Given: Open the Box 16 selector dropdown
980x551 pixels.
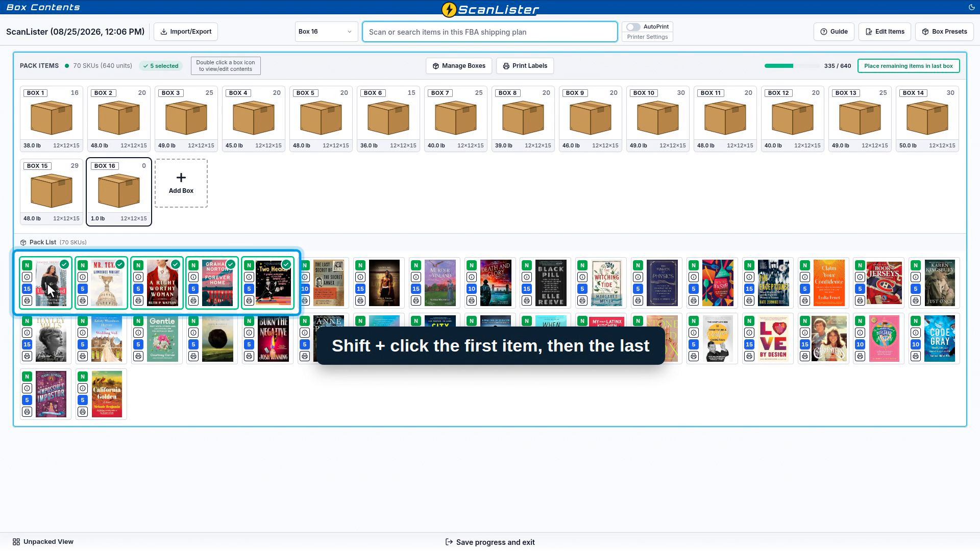Looking at the screenshot, I should [x=326, y=32].
